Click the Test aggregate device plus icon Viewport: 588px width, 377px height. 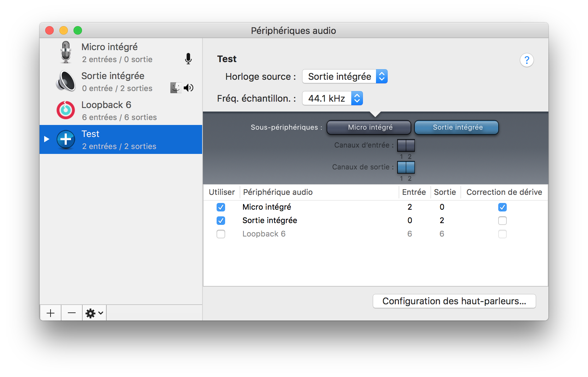pos(66,139)
